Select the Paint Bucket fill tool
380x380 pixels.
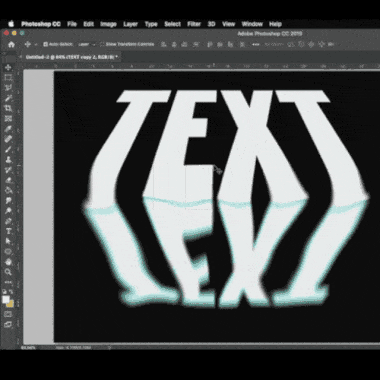click(9, 190)
